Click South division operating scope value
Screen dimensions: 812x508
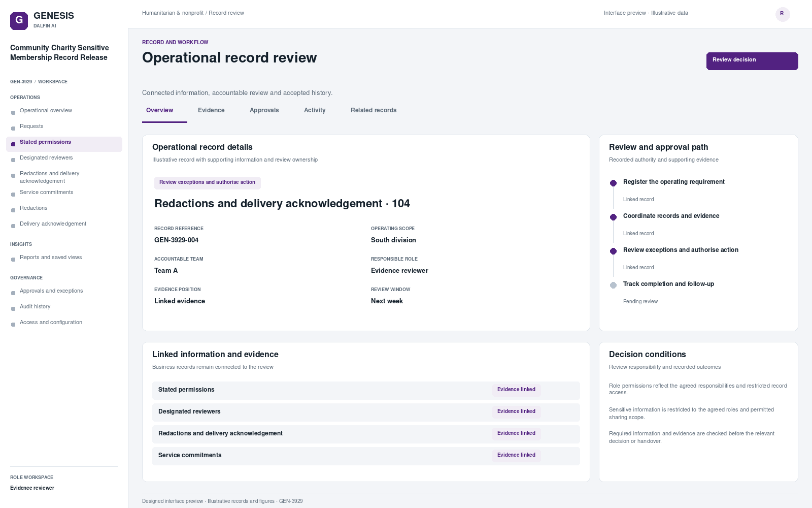(x=393, y=240)
